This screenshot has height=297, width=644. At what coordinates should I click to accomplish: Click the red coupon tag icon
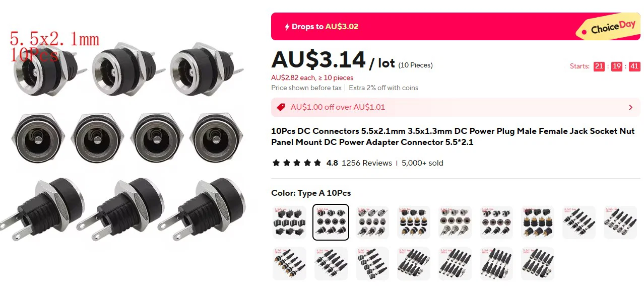(281, 107)
